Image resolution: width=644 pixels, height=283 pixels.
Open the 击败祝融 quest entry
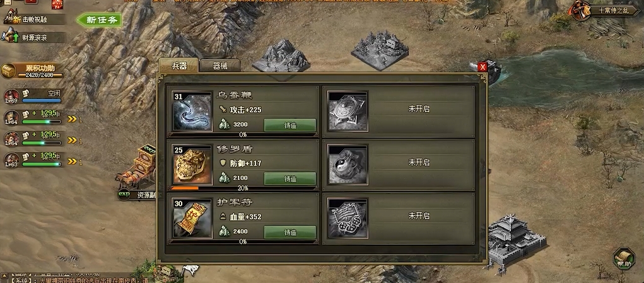[35, 20]
